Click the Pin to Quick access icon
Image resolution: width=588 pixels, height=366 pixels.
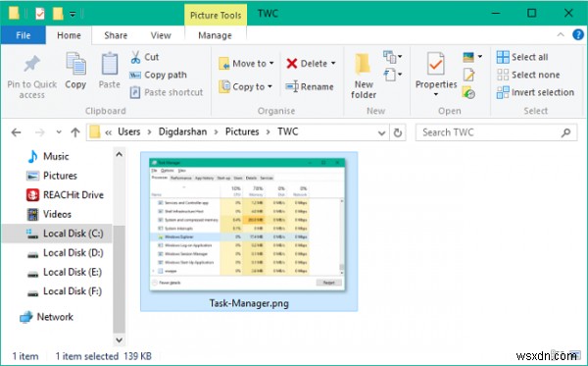click(32, 64)
